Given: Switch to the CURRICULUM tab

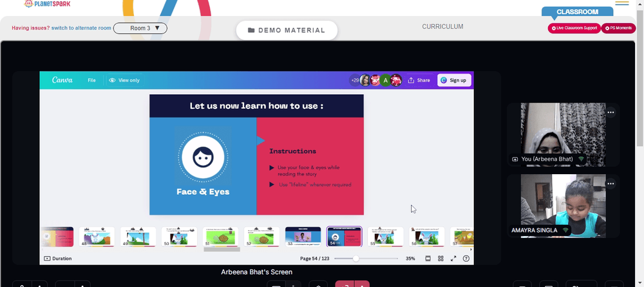Looking at the screenshot, I should 442,26.
